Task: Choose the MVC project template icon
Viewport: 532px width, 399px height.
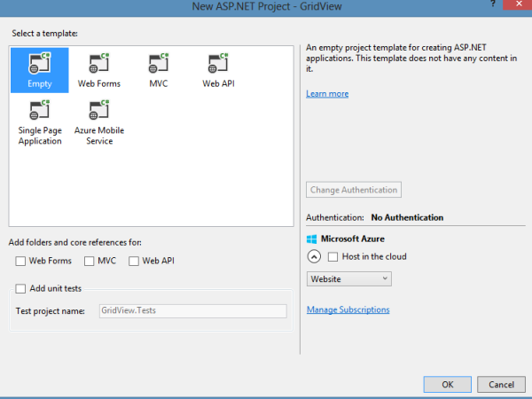Action: point(159,70)
